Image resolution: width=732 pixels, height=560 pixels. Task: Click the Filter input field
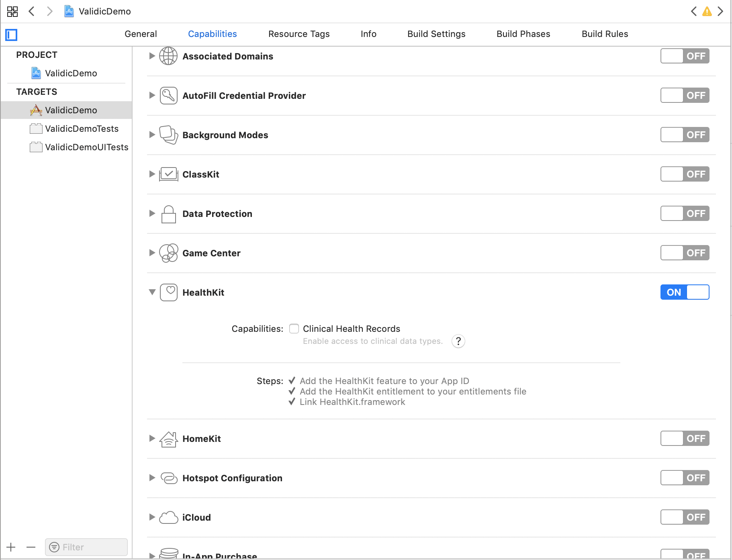click(x=86, y=547)
